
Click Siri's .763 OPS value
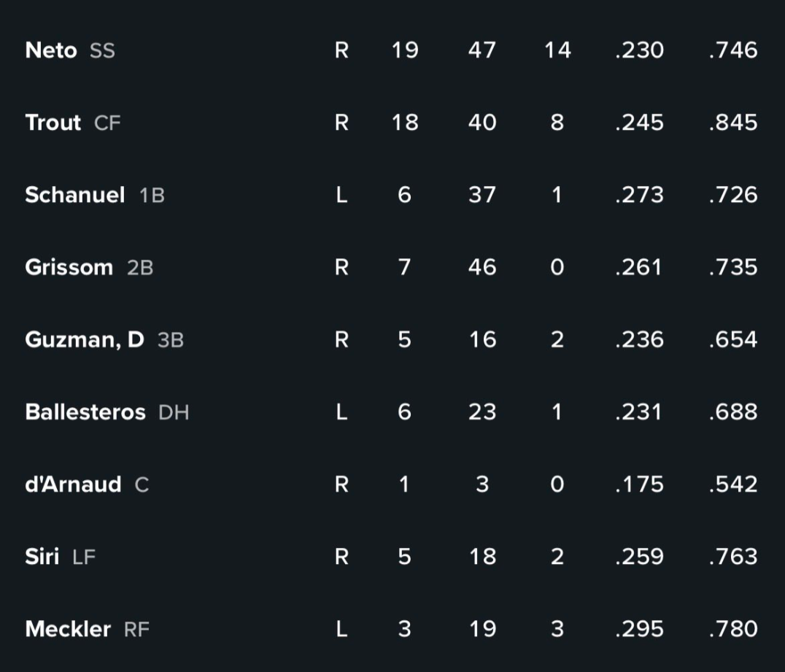[733, 557]
